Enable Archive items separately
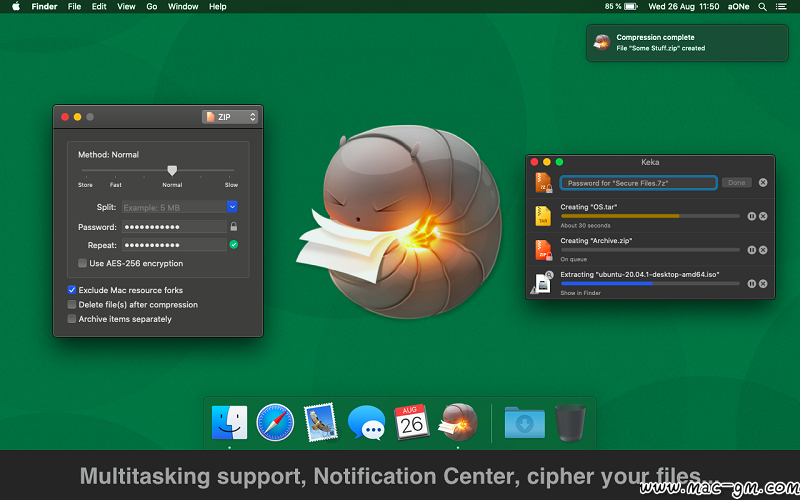Screen dimensions: 800x500 (x=72, y=319)
